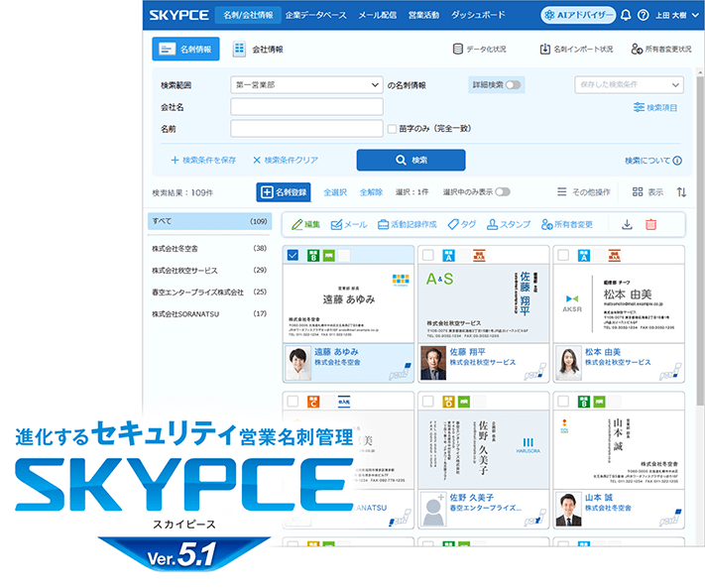Open 松本 由美 business card image

[x=619, y=303]
